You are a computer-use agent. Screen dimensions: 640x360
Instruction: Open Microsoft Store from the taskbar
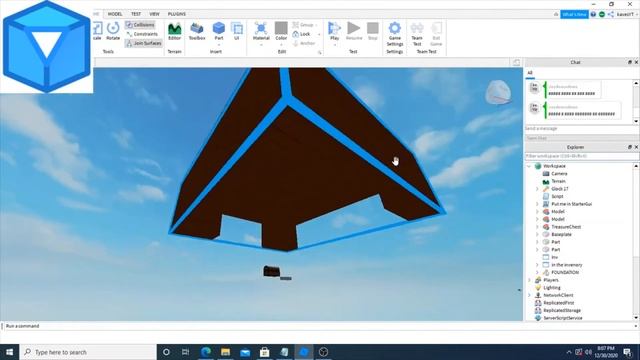264,352
